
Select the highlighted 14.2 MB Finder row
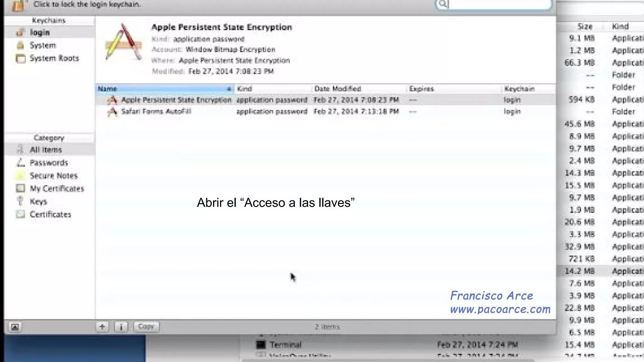click(x=601, y=271)
